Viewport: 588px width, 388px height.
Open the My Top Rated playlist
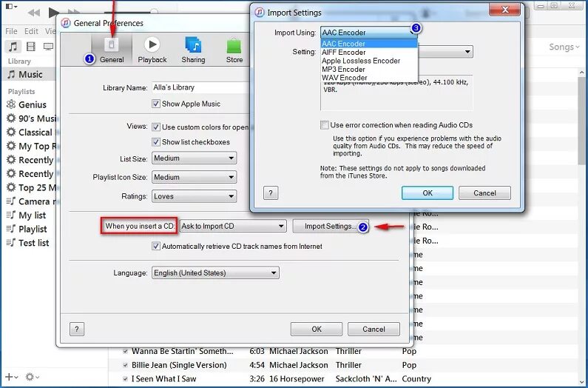pyautogui.click(x=31, y=147)
